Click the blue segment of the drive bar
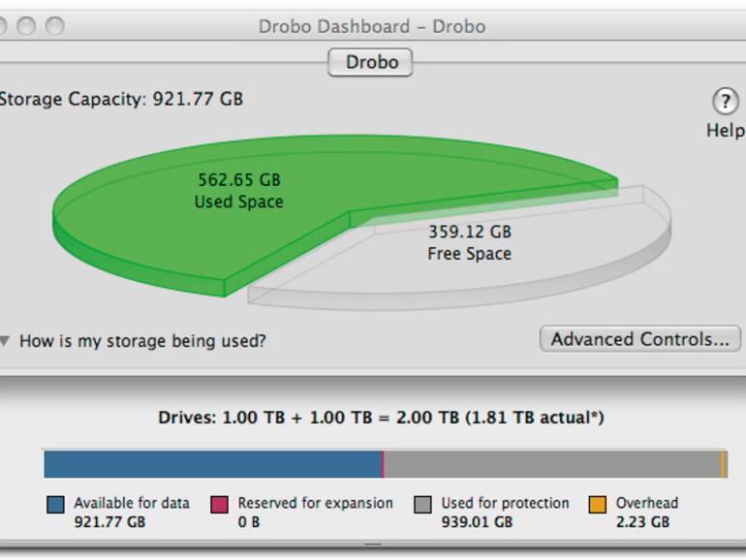 (x=213, y=464)
